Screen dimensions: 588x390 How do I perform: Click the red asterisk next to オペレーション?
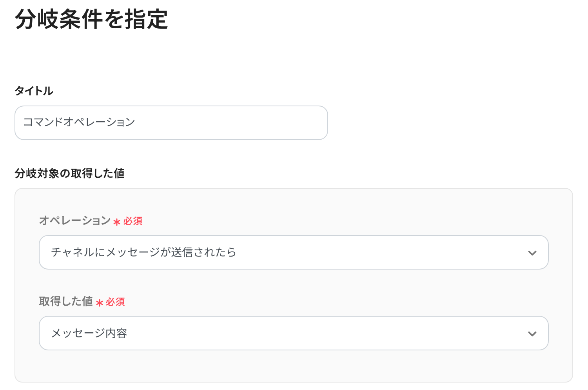coord(116,222)
